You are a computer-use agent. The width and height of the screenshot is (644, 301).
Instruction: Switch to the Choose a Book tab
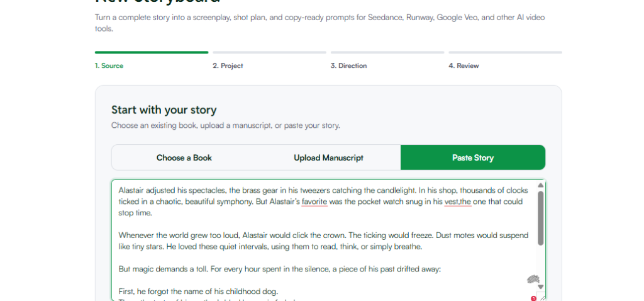[x=184, y=157]
